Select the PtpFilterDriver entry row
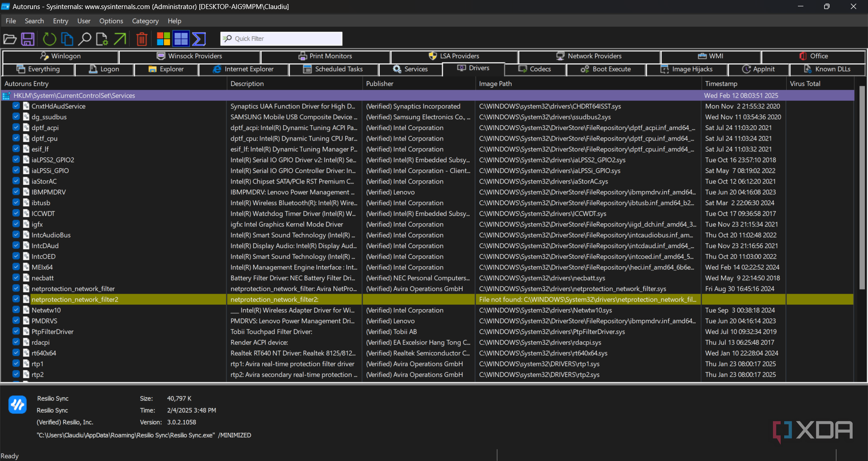This screenshot has height=461, width=868. pyautogui.click(x=427, y=332)
